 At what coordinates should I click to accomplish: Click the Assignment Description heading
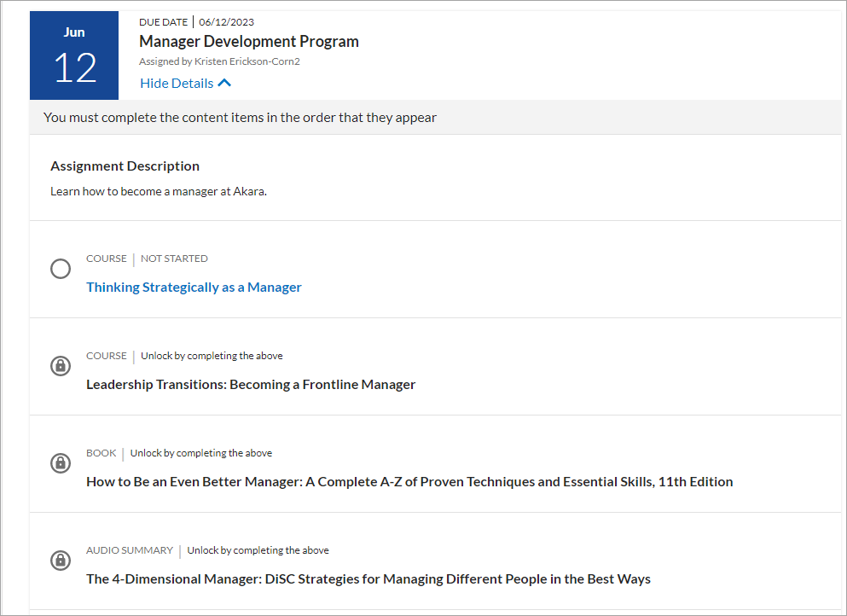point(125,166)
